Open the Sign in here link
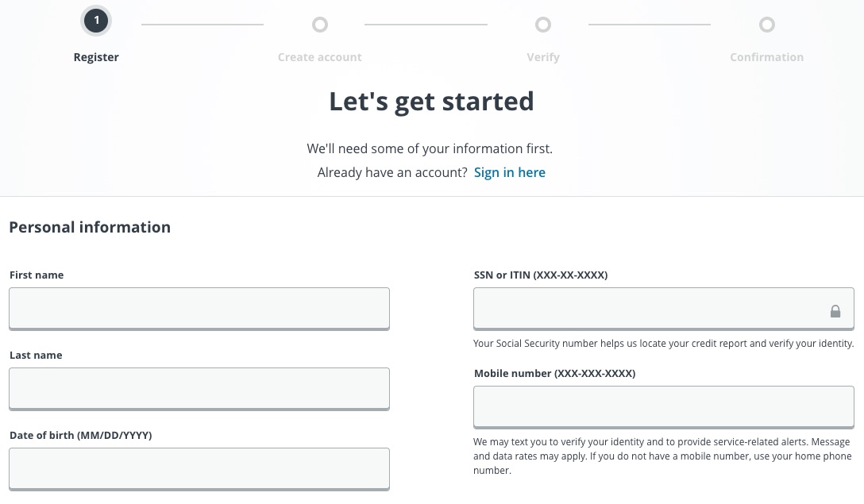The image size is (864, 504). point(509,172)
